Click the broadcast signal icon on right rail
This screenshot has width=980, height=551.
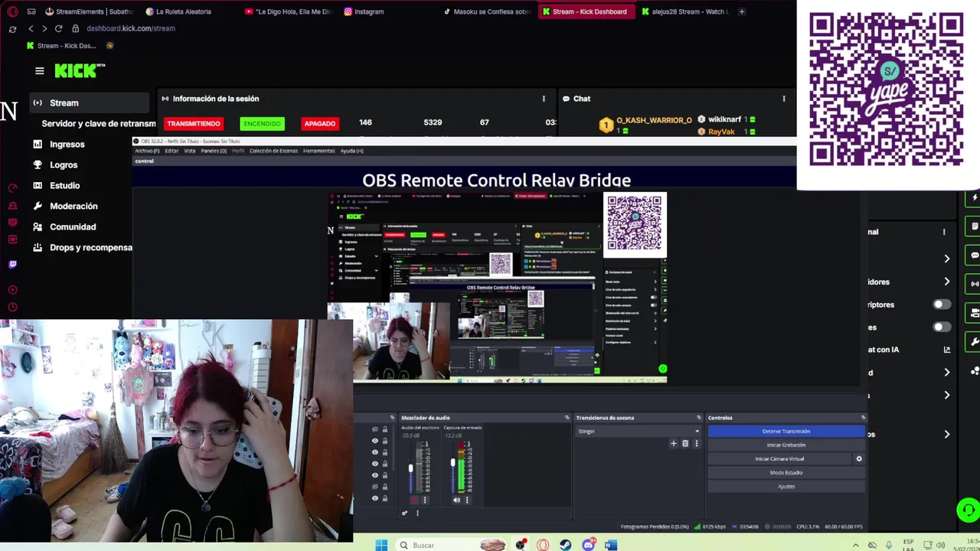974,284
